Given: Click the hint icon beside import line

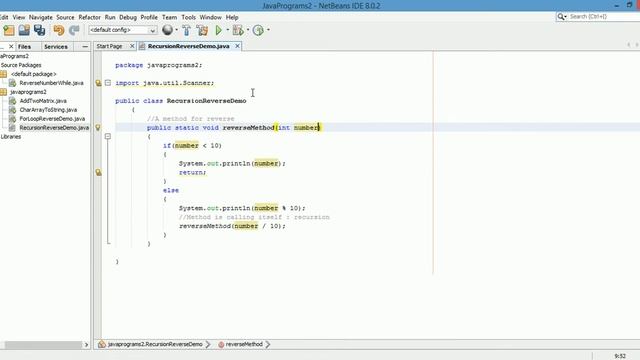Looking at the screenshot, I should click(x=98, y=83).
